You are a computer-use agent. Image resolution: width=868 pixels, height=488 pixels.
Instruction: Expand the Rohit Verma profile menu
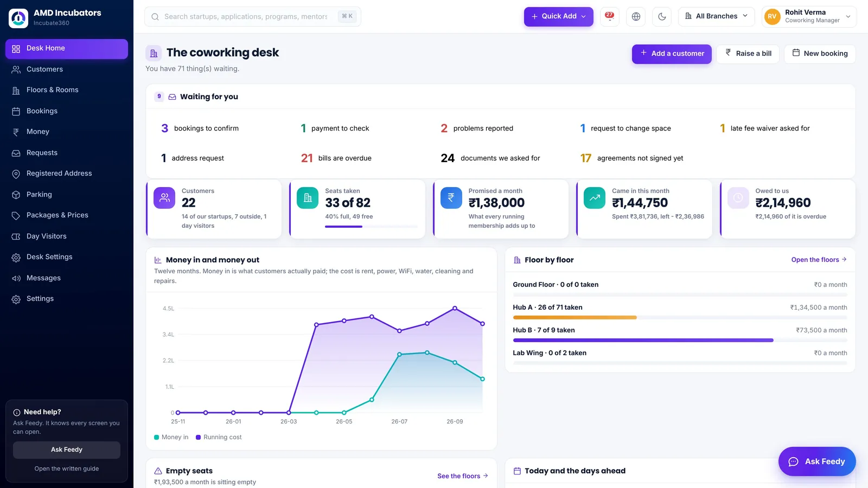tap(809, 16)
